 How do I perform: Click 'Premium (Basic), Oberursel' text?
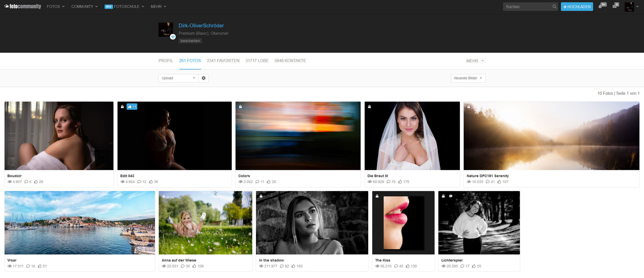pos(203,33)
